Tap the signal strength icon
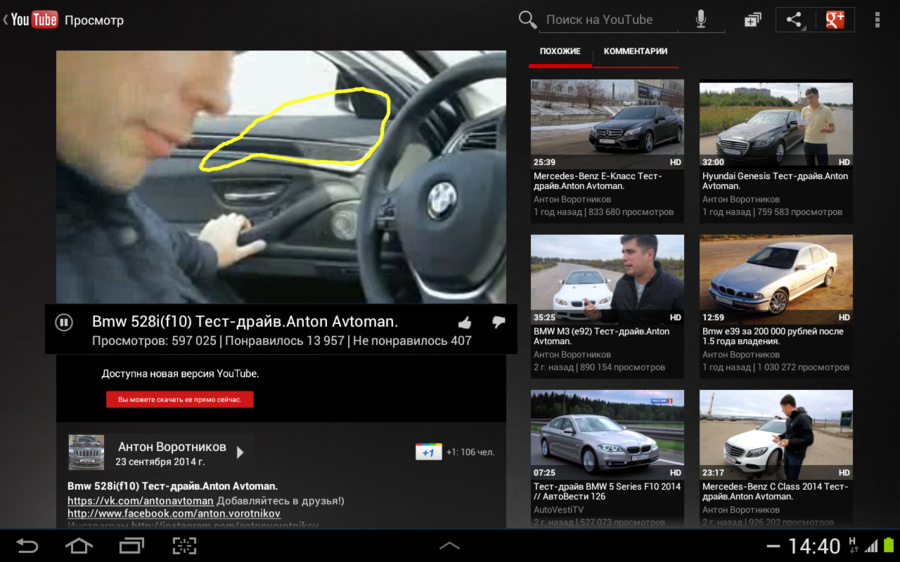This screenshot has height=562, width=900. pyautogui.click(x=871, y=546)
